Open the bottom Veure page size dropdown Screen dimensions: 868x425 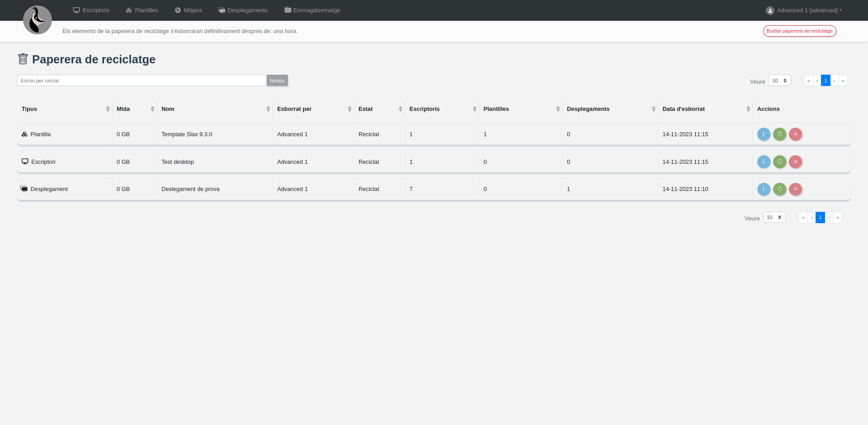click(x=774, y=218)
